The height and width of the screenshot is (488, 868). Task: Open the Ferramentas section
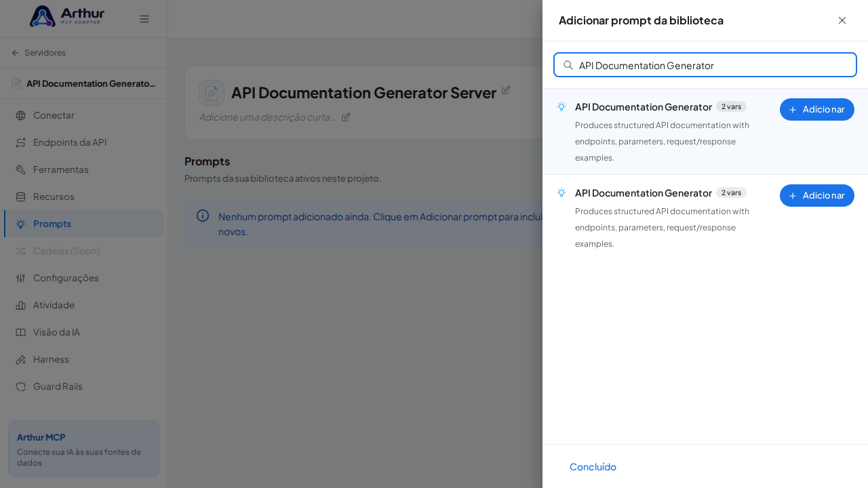coord(84,169)
